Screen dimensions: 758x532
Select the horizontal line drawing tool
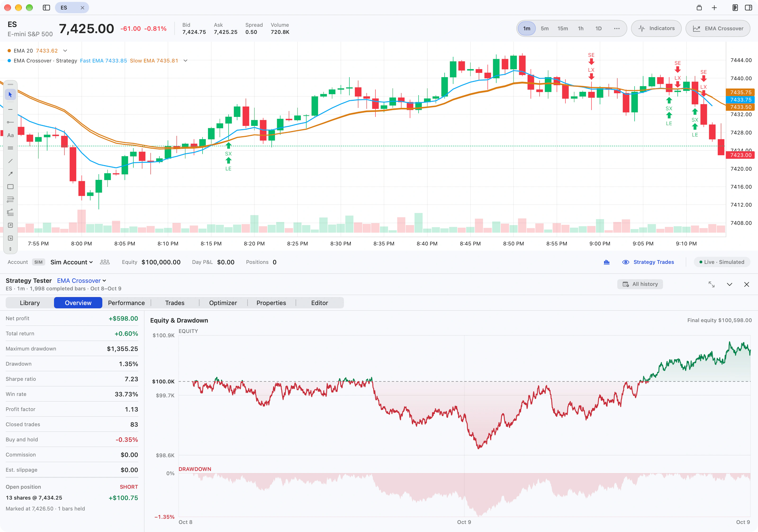pyautogui.click(x=10, y=109)
